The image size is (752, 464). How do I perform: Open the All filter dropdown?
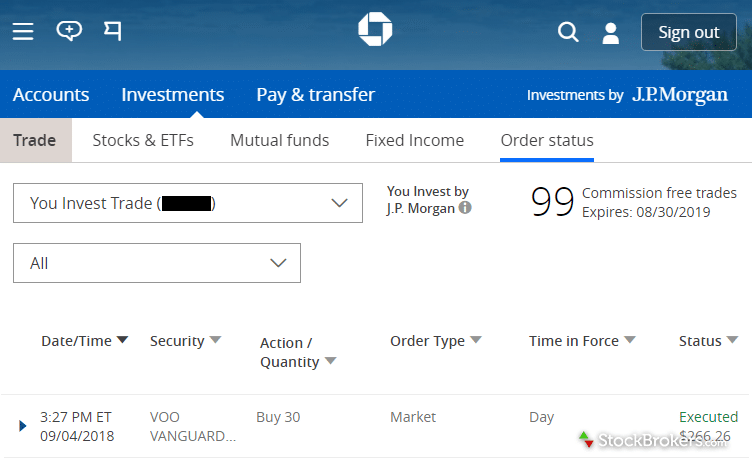[x=157, y=263]
